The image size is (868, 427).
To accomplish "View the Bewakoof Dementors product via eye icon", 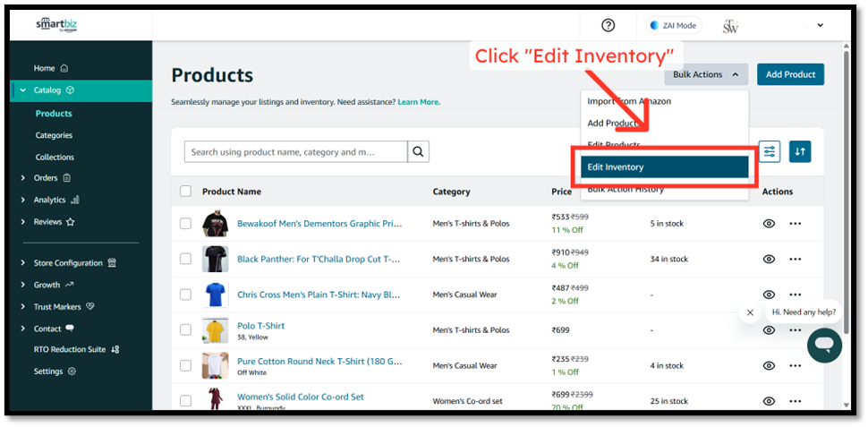I will click(x=768, y=224).
